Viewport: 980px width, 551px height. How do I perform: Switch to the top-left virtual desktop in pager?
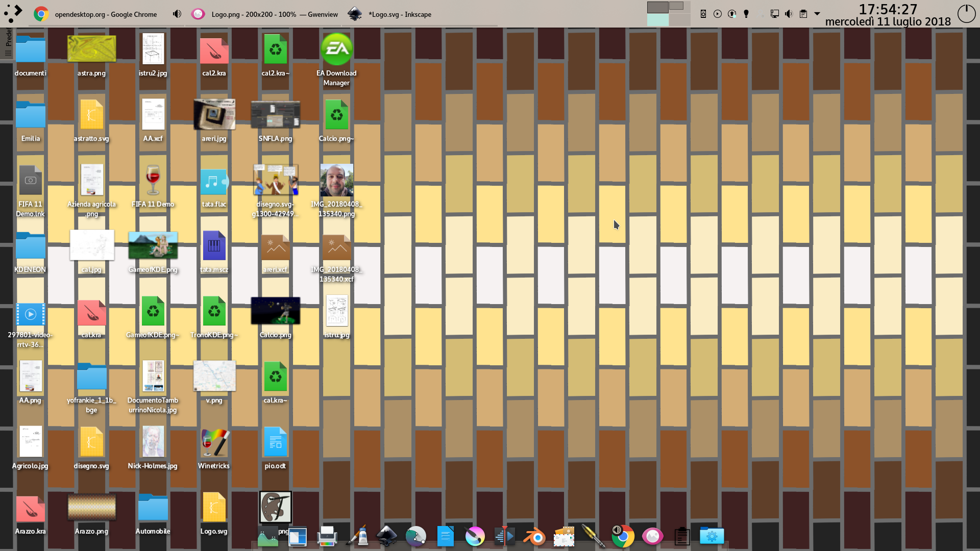coord(658,7)
